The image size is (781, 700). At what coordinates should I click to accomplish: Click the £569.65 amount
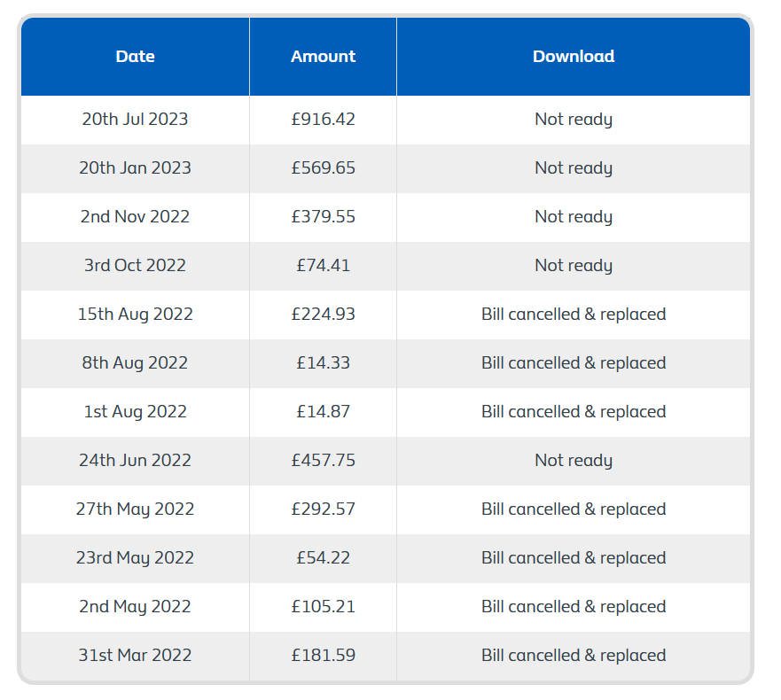(x=323, y=168)
